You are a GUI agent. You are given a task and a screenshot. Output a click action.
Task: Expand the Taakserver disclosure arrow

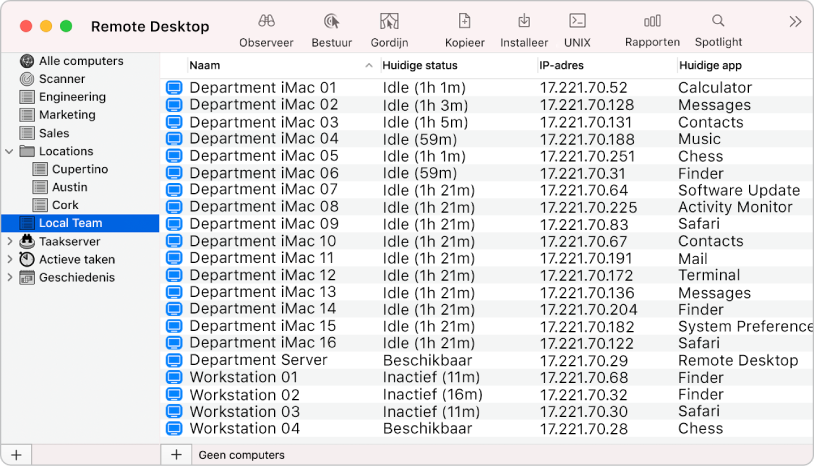click(x=9, y=241)
